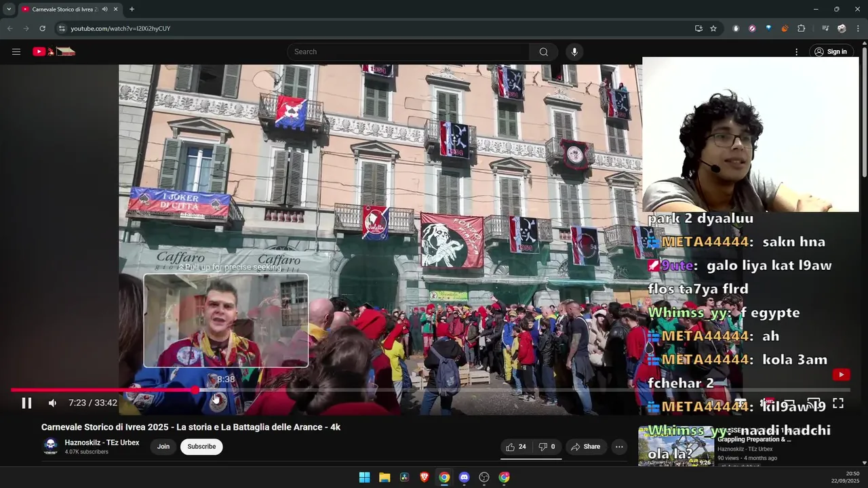Enter fullscreen mode
Image resolution: width=868 pixels, height=488 pixels.
(838, 403)
